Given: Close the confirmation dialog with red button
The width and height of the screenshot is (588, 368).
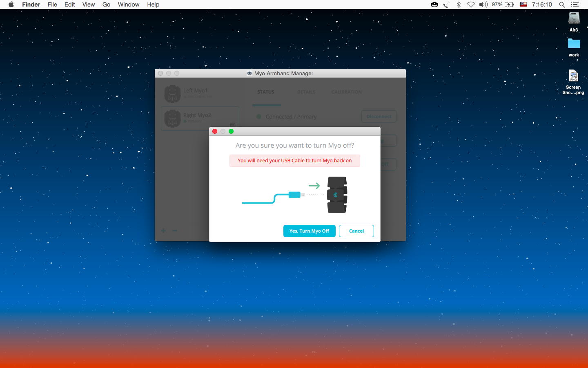Looking at the screenshot, I should (x=215, y=131).
